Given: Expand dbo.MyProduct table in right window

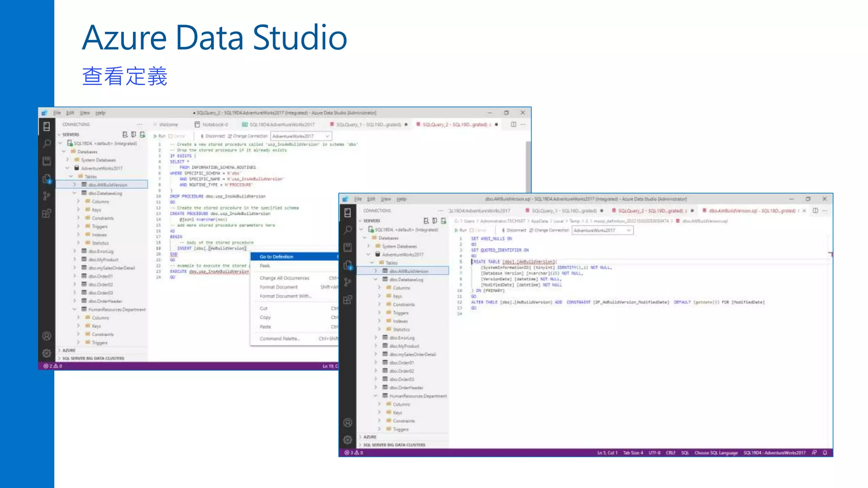Looking at the screenshot, I should 376,346.
